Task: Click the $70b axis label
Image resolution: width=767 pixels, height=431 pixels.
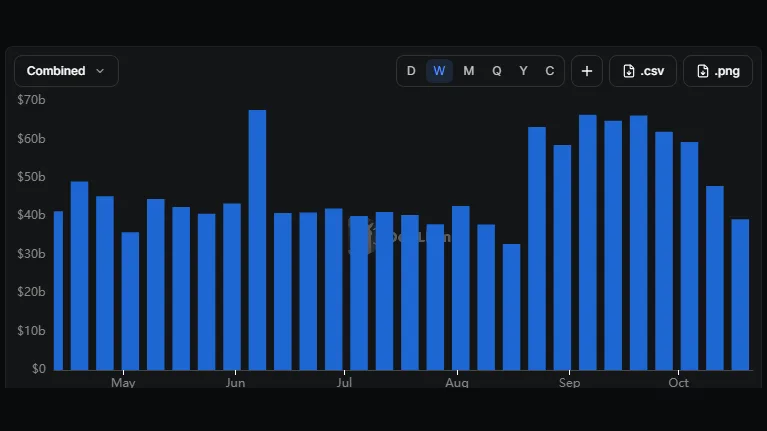Action: 31,100
